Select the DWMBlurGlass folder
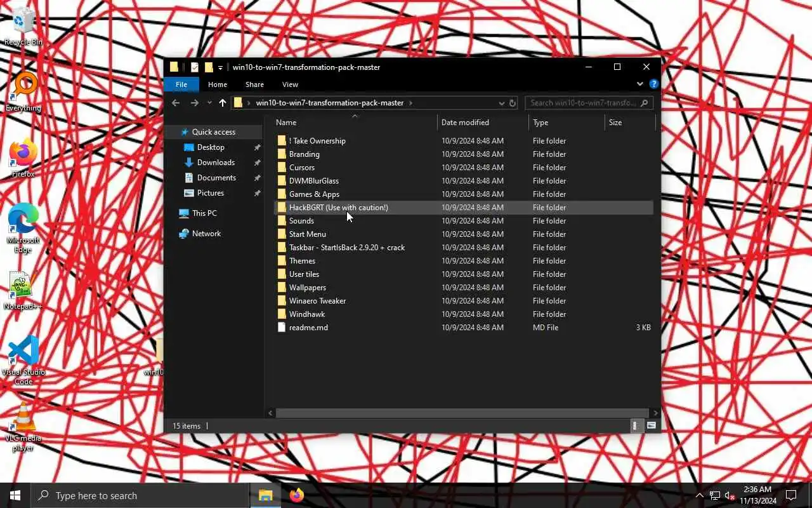812x508 pixels. (463, 181)
